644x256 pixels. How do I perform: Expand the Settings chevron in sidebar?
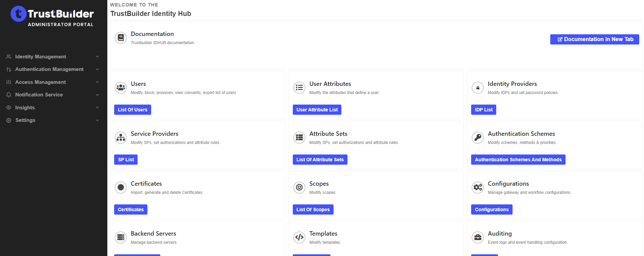point(97,120)
